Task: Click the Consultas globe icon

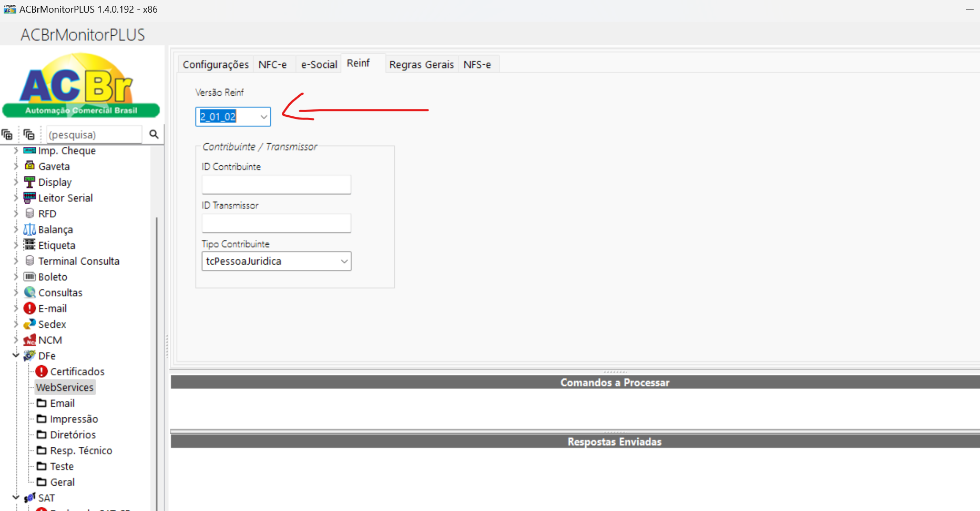Action: pos(29,292)
